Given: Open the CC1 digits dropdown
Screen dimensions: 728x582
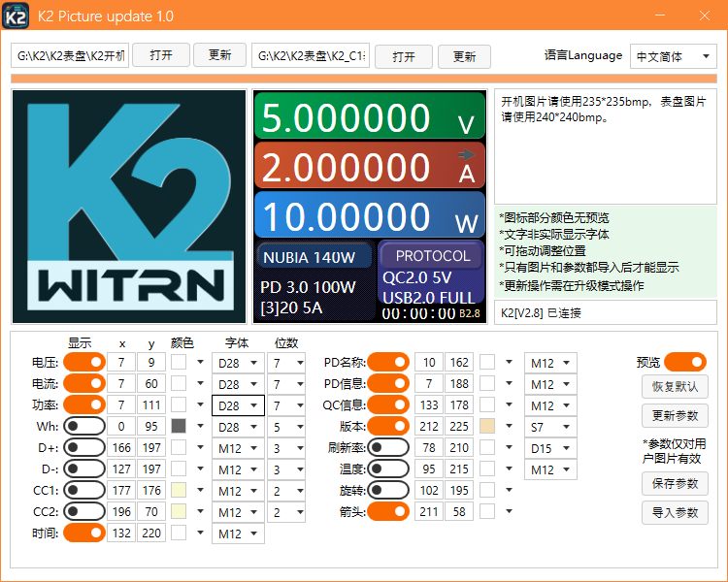Looking at the screenshot, I should pyautogui.click(x=286, y=491).
